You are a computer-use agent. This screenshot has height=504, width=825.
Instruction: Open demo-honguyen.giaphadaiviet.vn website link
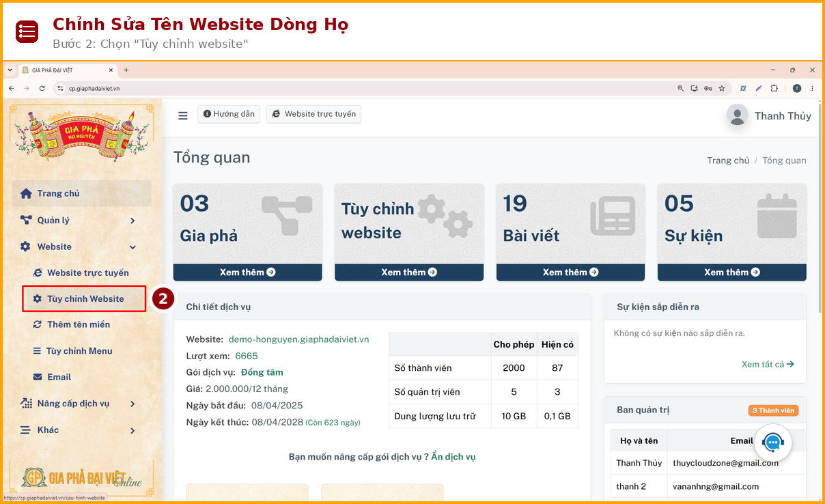click(298, 339)
